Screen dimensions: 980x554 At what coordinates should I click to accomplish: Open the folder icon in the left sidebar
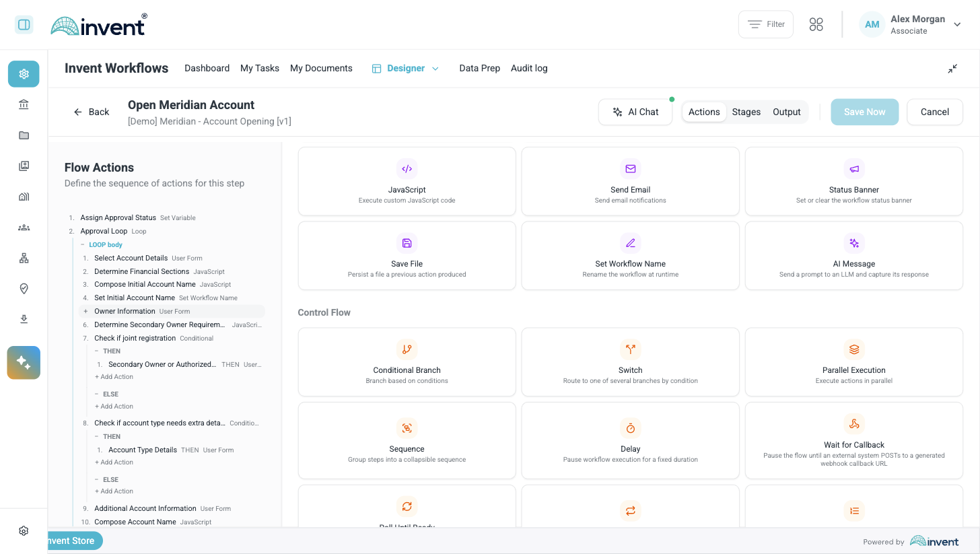[24, 135]
